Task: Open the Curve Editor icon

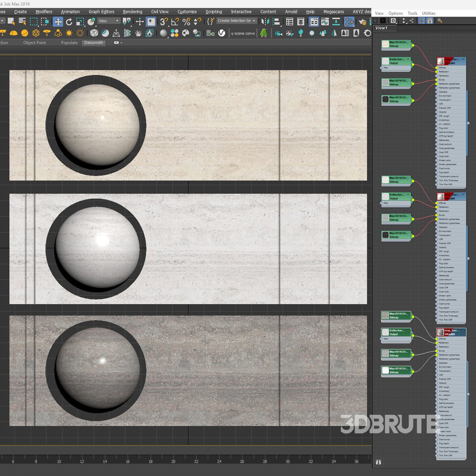Action: pyautogui.click(x=325, y=22)
